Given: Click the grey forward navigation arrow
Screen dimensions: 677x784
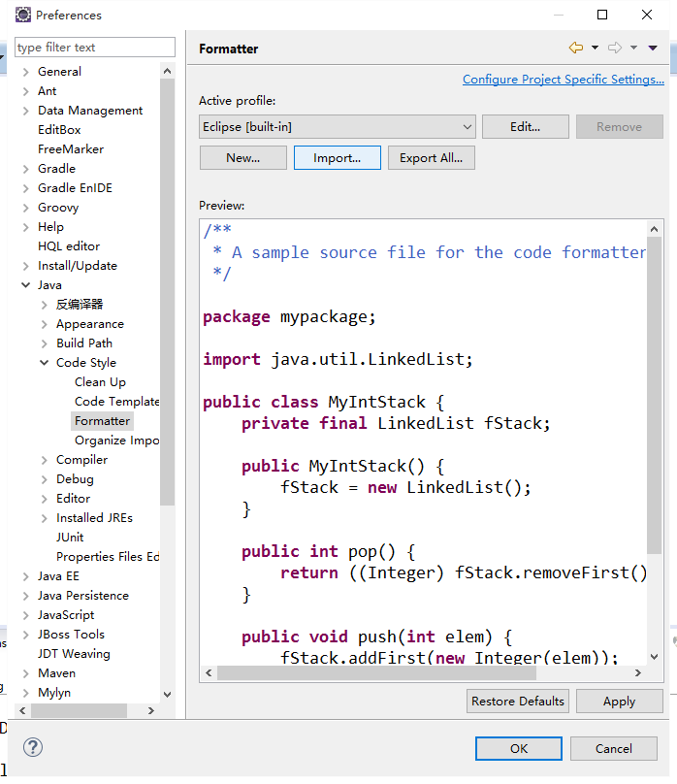Looking at the screenshot, I should [x=614, y=48].
